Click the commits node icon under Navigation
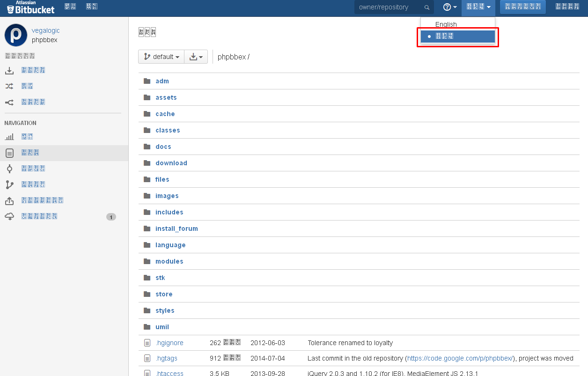The image size is (588, 376). 9,169
